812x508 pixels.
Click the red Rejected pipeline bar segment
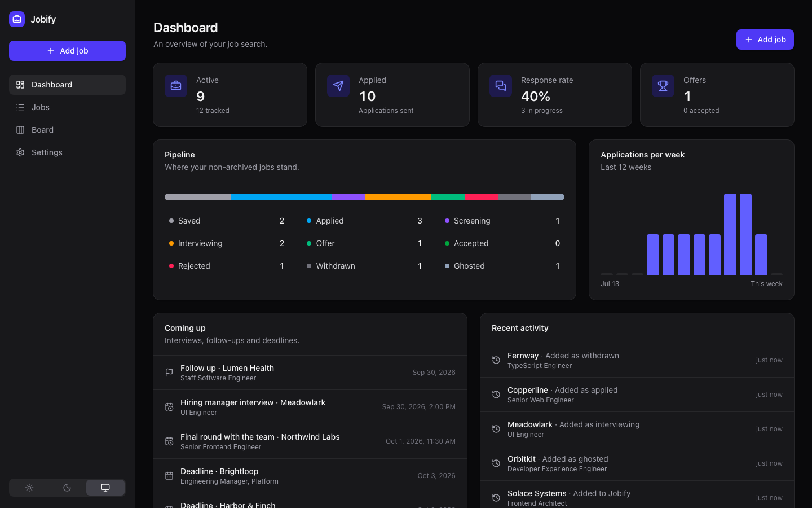[x=481, y=197]
